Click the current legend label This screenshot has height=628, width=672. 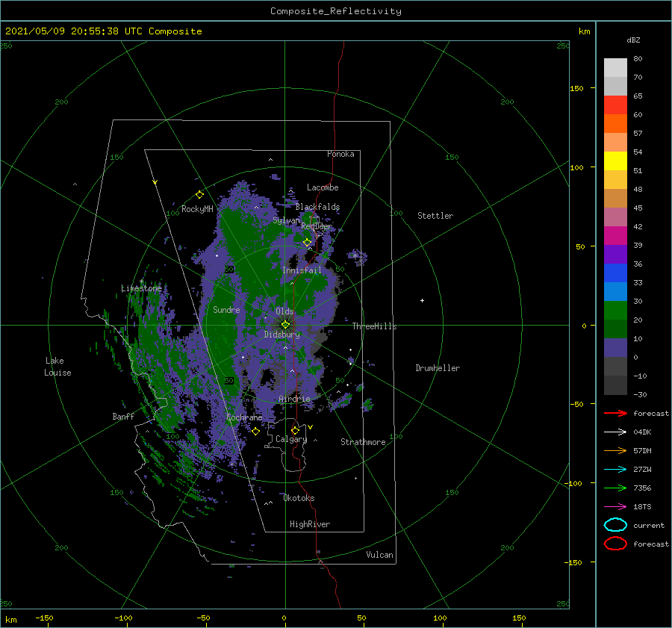[x=649, y=525]
